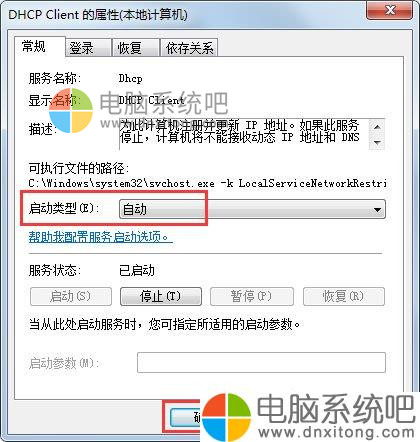Click the description scroll down arrow
This screenshot has height=442, width=420.
pyautogui.click(x=377, y=143)
